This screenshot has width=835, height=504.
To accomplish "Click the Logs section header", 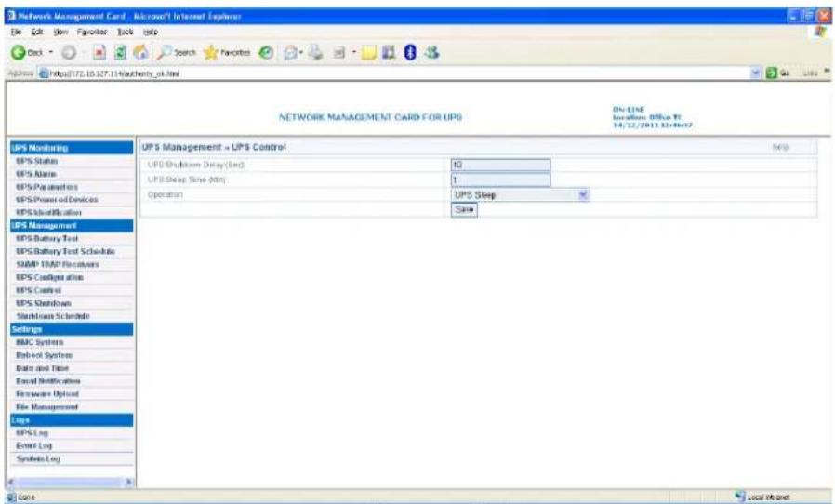I will point(72,419).
